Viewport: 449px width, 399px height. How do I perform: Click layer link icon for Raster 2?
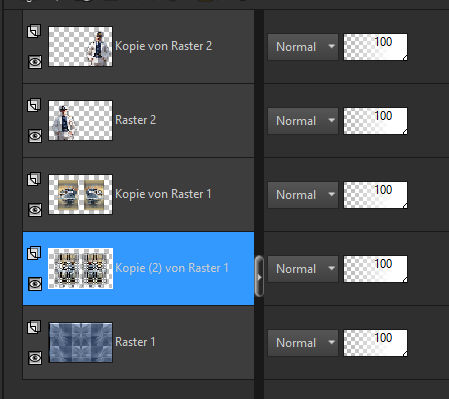point(34,105)
